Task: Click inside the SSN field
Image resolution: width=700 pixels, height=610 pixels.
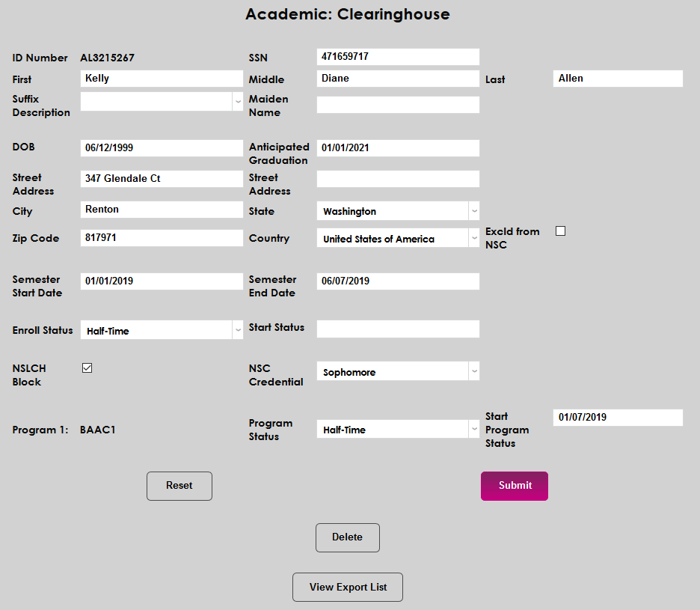Action: coord(397,56)
